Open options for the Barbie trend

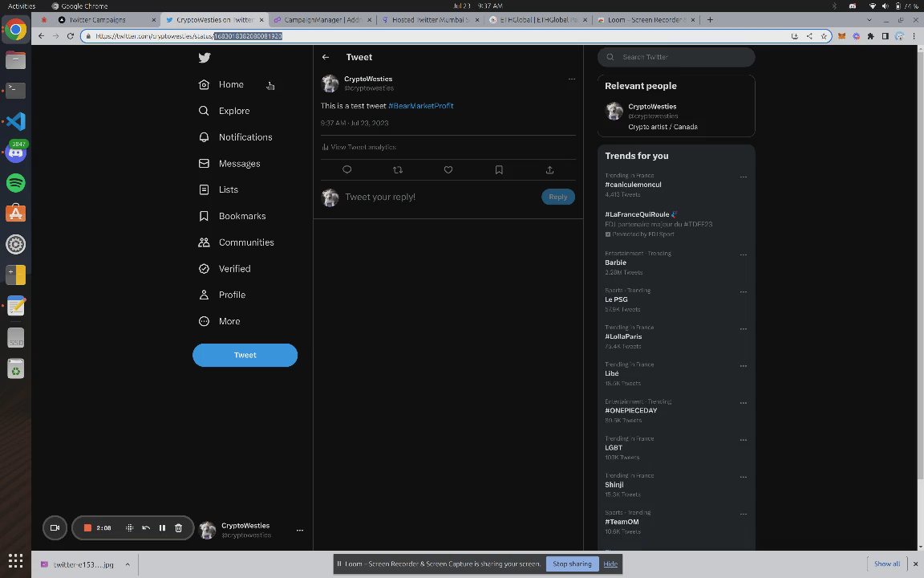[743, 254]
